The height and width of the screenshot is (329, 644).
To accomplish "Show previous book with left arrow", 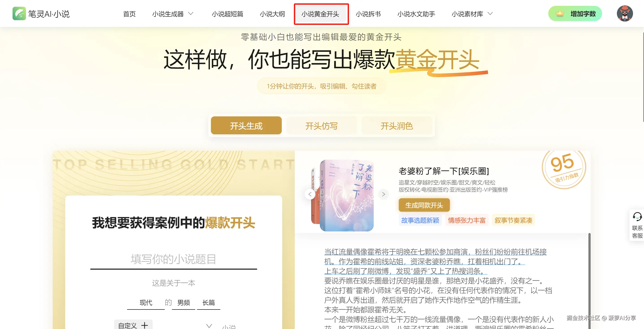I will click(310, 194).
